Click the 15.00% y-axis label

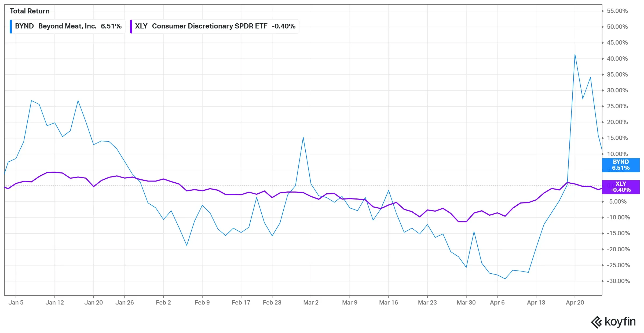pyautogui.click(x=617, y=138)
